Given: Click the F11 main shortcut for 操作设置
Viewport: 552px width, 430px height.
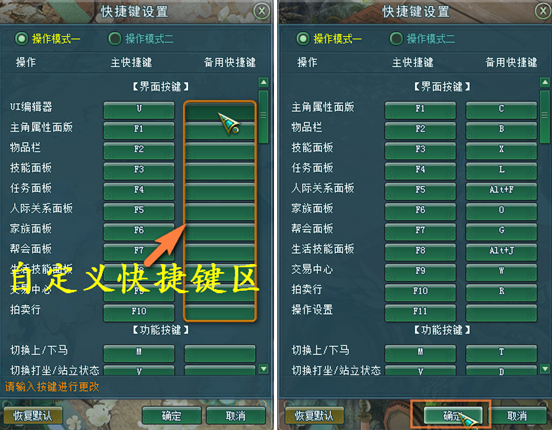Looking at the screenshot, I should tap(420, 312).
